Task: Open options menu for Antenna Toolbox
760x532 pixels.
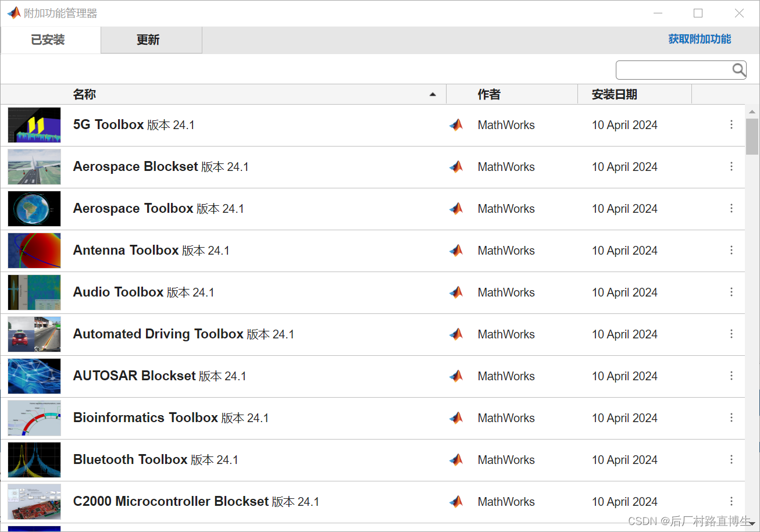Action: pos(732,250)
